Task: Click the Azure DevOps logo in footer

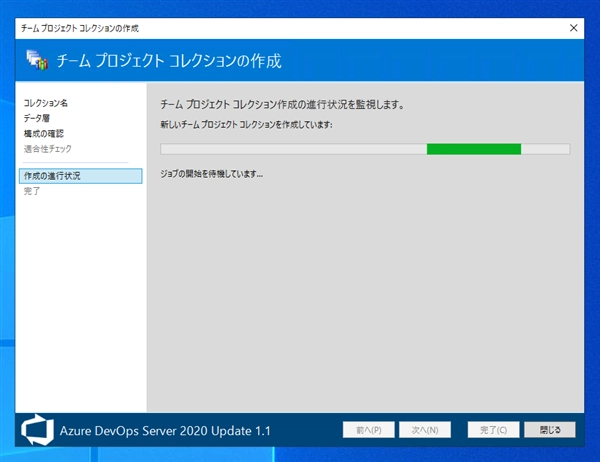Action: tap(37, 429)
